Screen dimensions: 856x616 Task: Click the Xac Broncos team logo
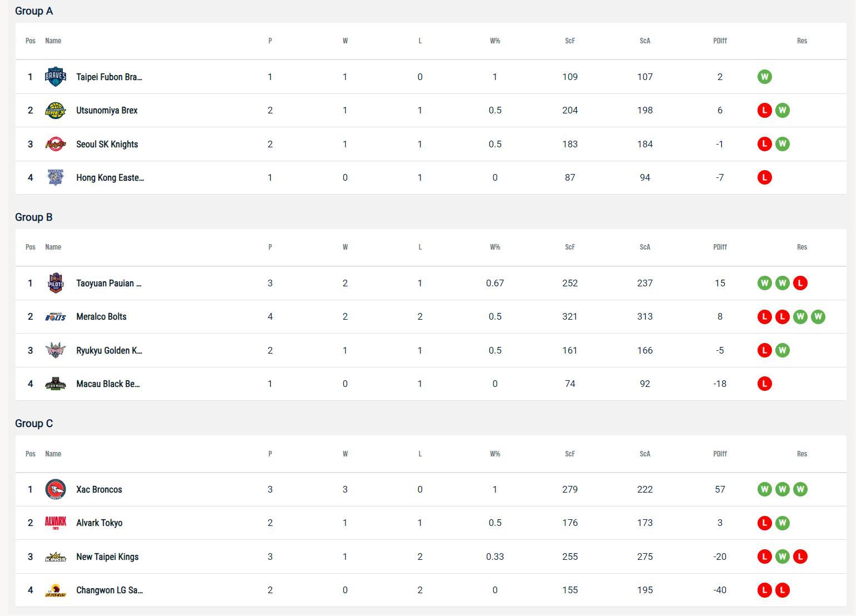(x=55, y=489)
